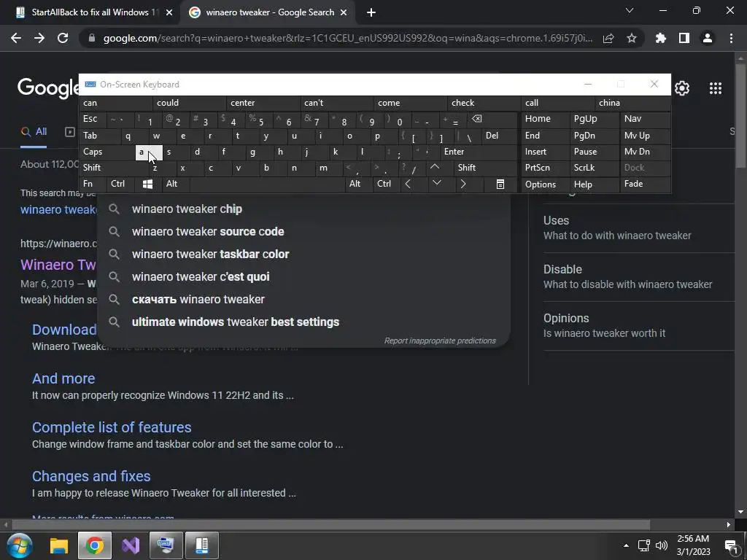Select suggestion 'winaero tweaker chip'
The height and width of the screenshot is (560, 747).
pos(304,209)
